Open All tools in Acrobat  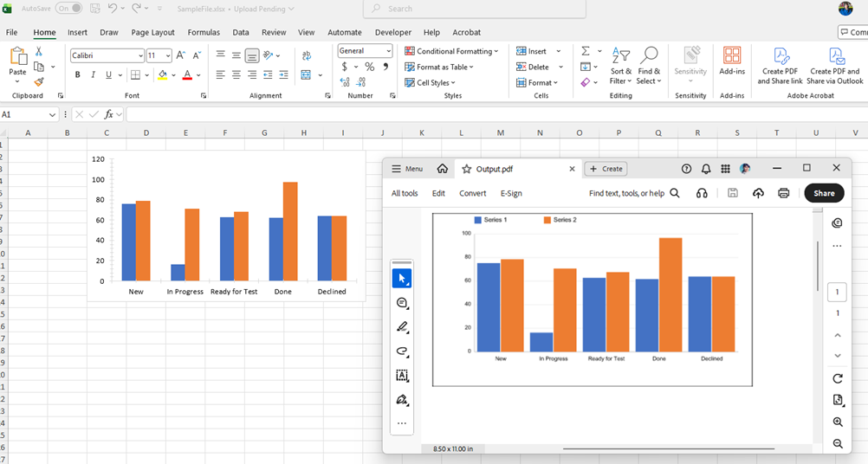(x=405, y=193)
